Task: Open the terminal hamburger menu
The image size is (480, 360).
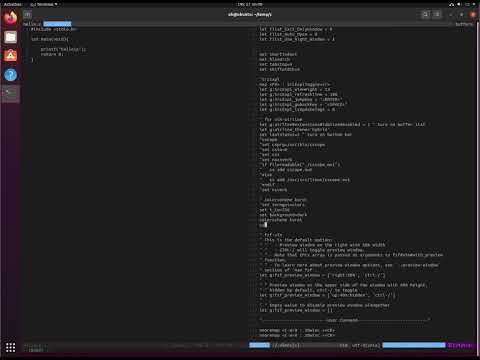Action: pyautogui.click(x=437, y=14)
